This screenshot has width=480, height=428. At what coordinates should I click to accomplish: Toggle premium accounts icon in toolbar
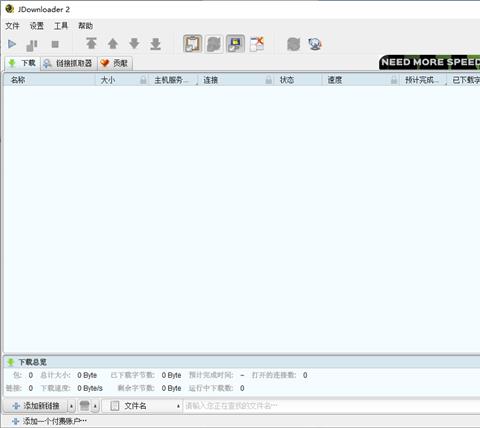pos(235,44)
